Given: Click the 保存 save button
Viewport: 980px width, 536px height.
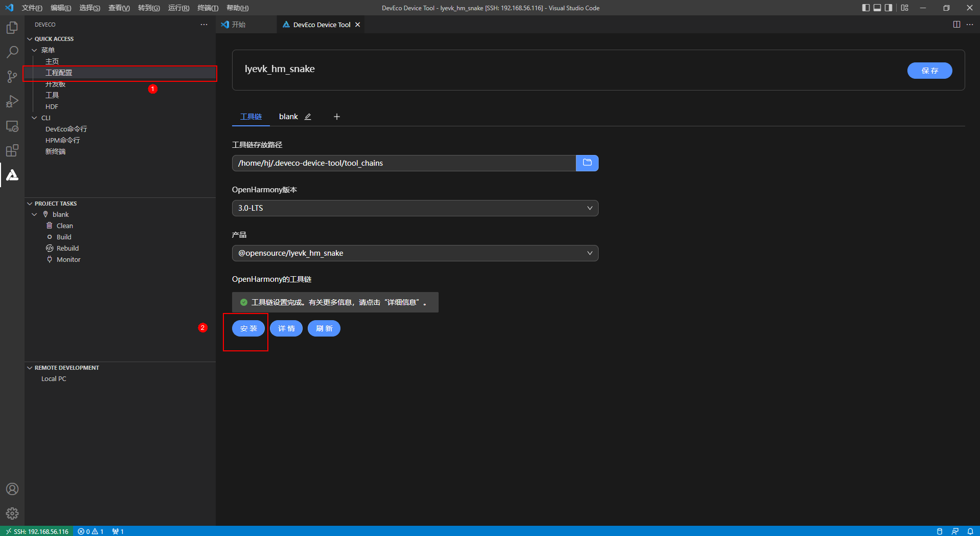Looking at the screenshot, I should point(929,71).
